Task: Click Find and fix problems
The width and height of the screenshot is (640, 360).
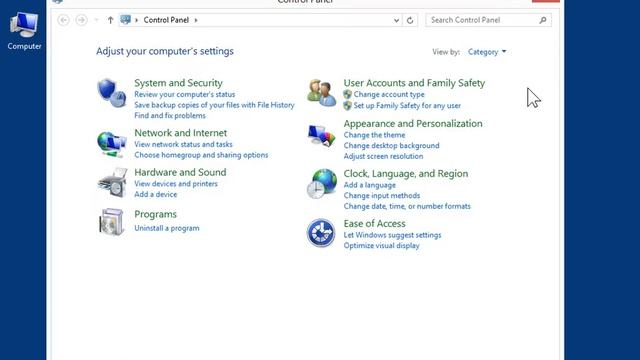Action: [x=170, y=116]
